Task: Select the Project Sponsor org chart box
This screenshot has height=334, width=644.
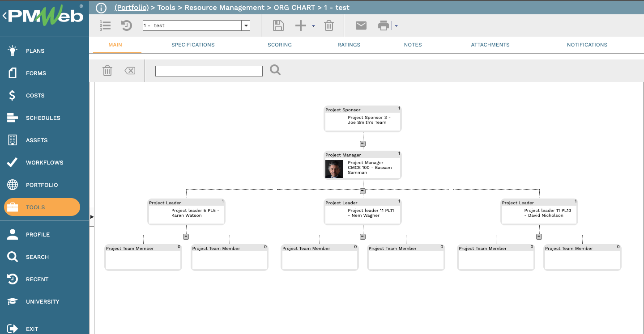Action: click(x=363, y=119)
